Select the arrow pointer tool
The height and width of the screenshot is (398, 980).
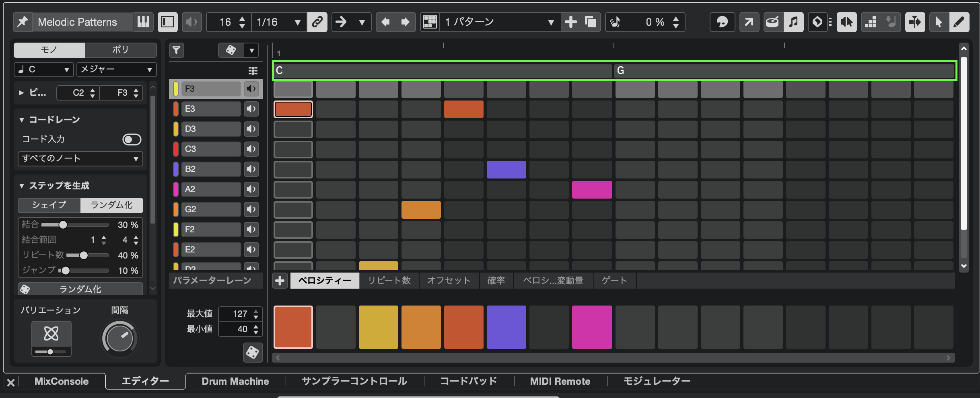click(x=939, y=22)
